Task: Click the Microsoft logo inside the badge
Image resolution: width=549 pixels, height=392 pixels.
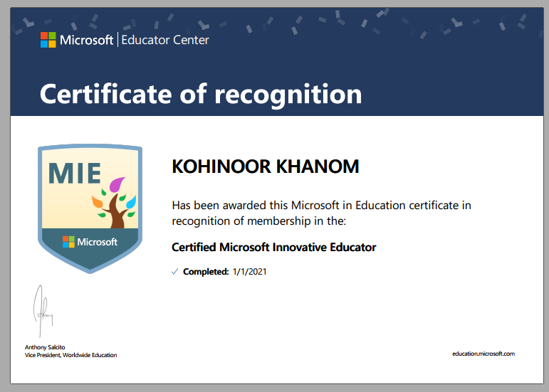Action: [90, 242]
